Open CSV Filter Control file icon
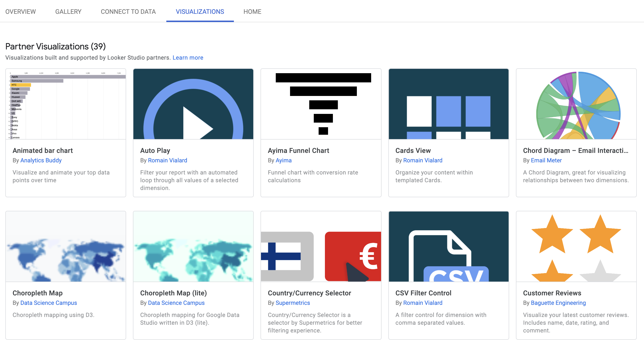 [x=448, y=246]
